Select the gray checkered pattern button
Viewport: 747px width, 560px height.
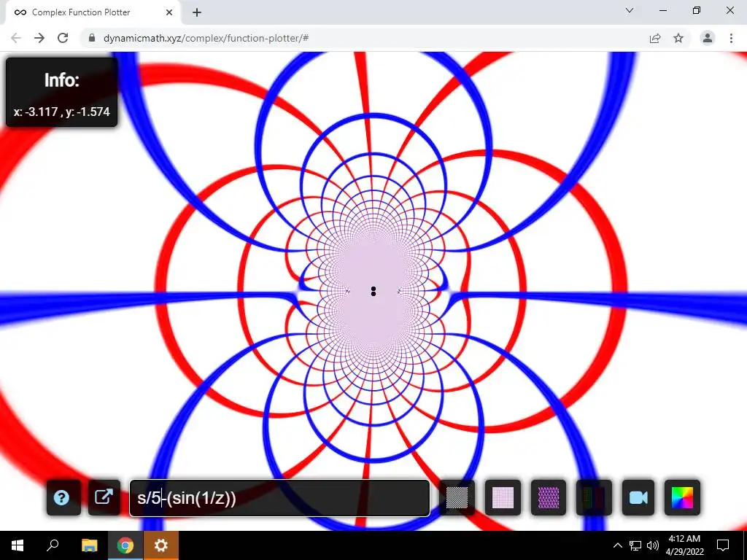[457, 497]
